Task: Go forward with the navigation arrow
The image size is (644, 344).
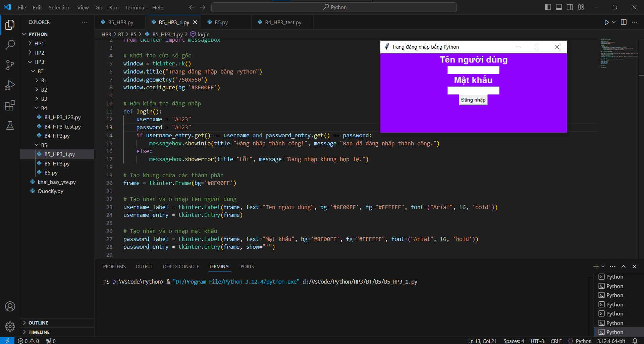Action: (x=203, y=7)
